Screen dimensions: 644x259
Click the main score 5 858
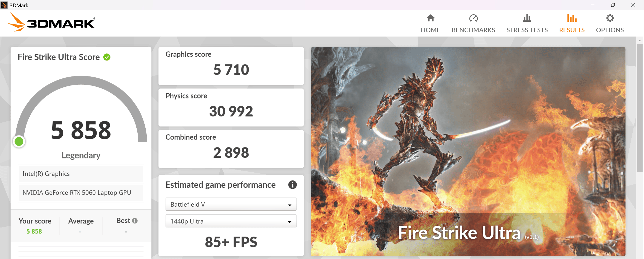(x=81, y=130)
